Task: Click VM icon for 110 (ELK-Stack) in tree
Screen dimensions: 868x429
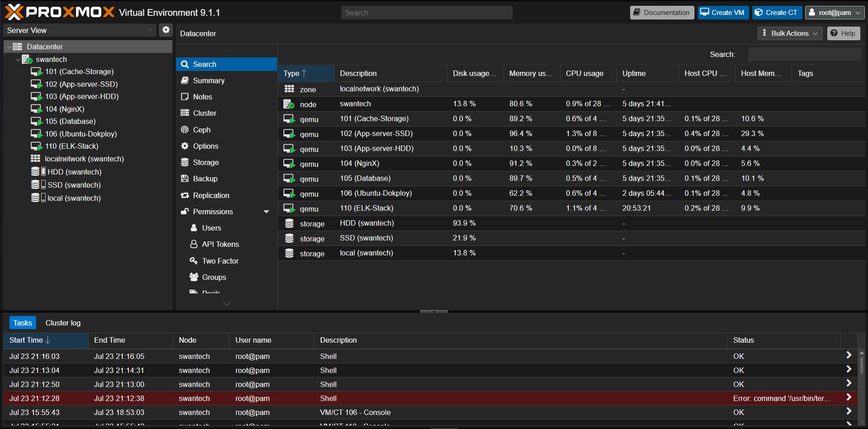Action: tap(37, 146)
